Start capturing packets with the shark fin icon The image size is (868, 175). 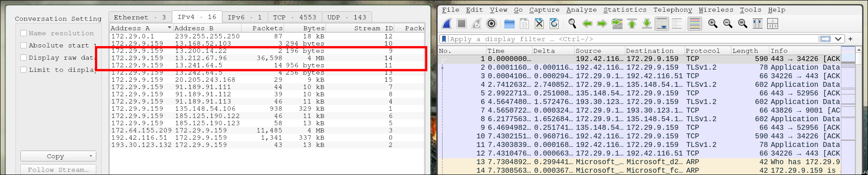447,24
